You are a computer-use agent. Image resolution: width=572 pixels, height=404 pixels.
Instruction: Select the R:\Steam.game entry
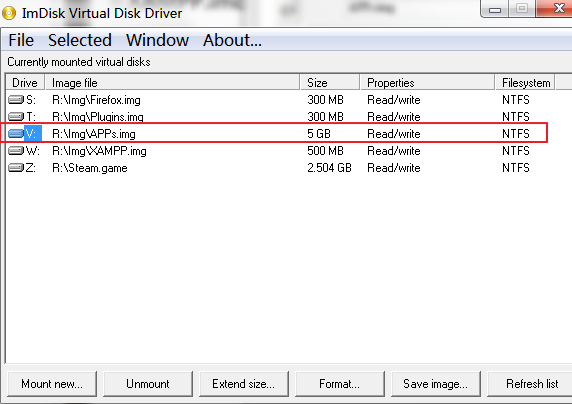(x=90, y=168)
